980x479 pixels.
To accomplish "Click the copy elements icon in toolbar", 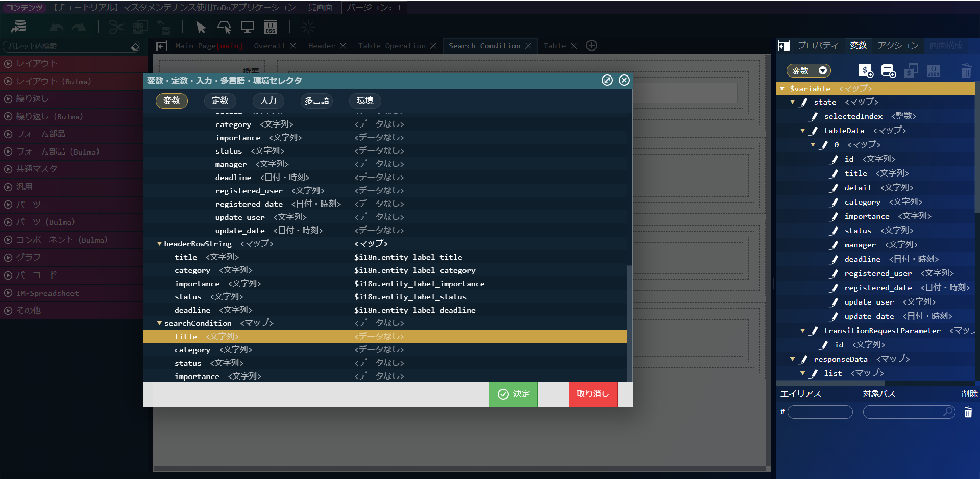I will pyautogui.click(x=140, y=27).
